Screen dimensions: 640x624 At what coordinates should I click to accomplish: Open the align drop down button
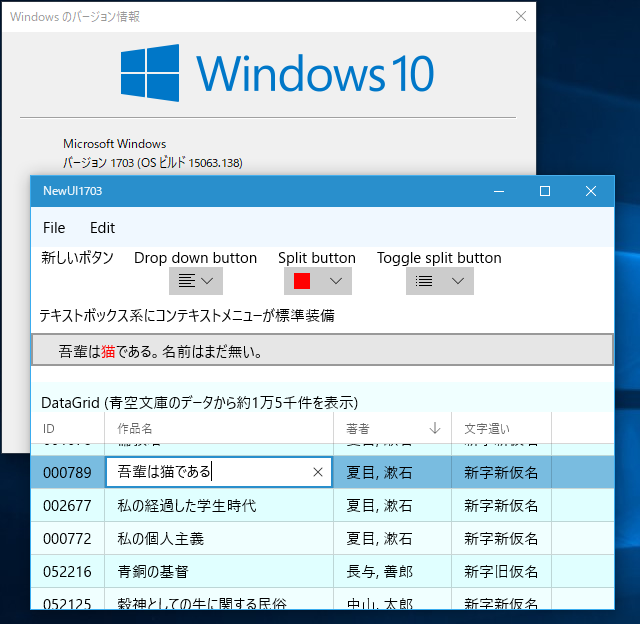pos(196,281)
